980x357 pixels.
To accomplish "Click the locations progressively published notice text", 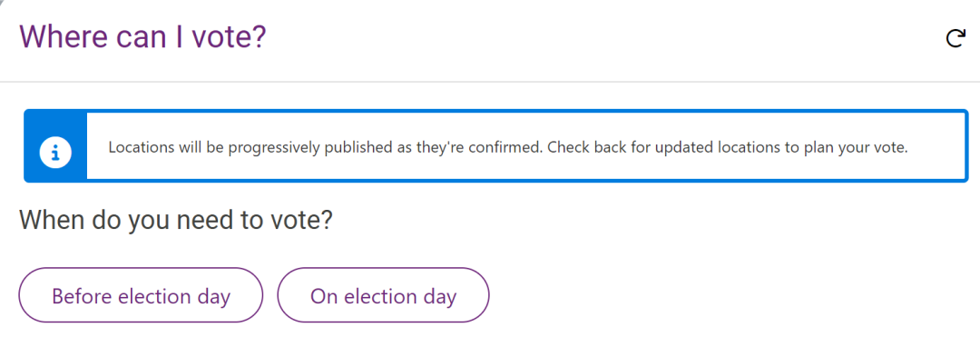I will pyautogui.click(x=507, y=148).
